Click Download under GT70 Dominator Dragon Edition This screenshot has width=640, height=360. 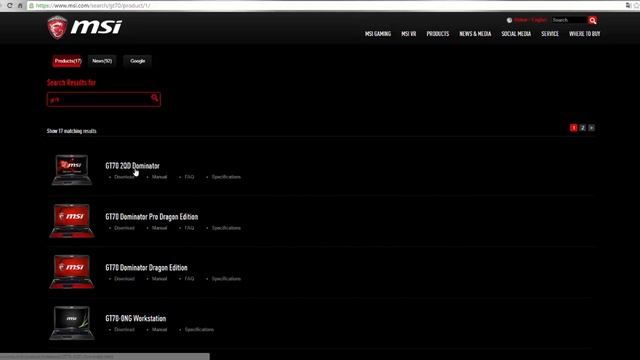click(124, 279)
